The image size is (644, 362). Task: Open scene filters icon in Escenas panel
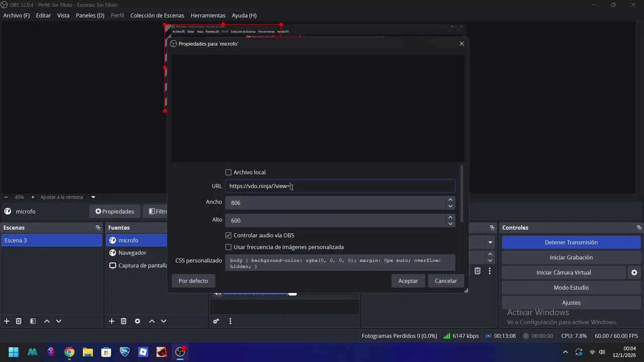pyautogui.click(x=33, y=321)
